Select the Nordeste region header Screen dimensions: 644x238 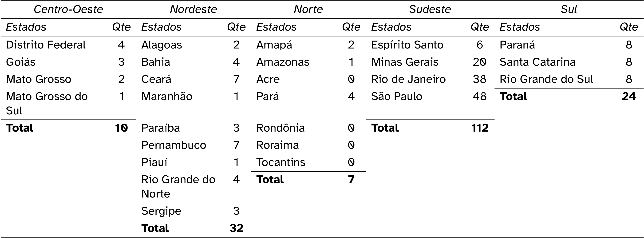pos(193,9)
